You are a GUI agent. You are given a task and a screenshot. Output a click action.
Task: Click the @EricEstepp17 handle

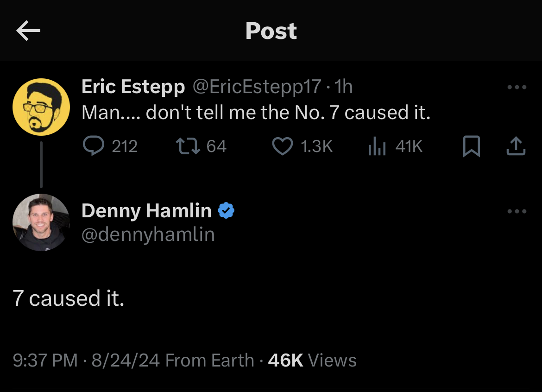(x=257, y=87)
